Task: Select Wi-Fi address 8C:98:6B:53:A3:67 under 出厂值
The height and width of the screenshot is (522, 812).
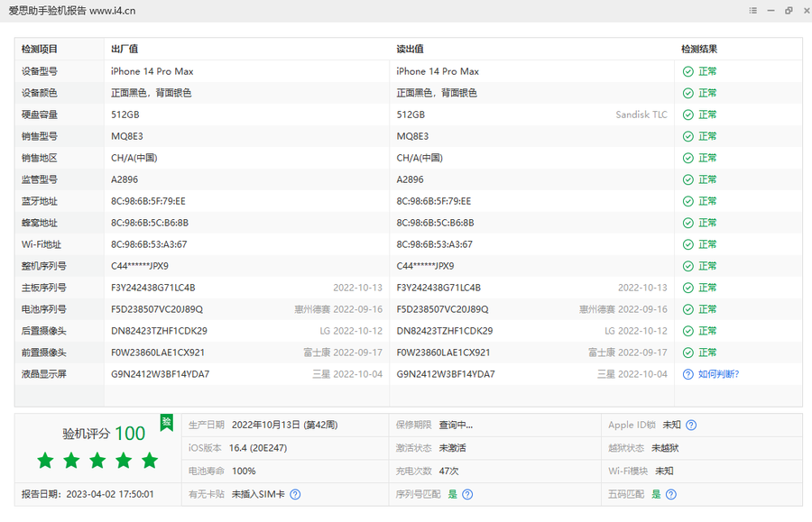Action: pyautogui.click(x=149, y=244)
